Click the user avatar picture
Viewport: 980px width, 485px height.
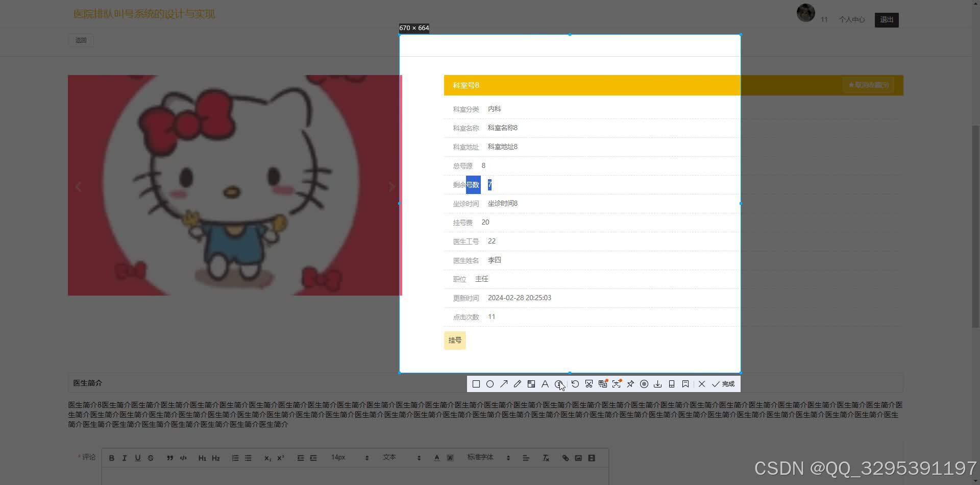click(x=806, y=13)
